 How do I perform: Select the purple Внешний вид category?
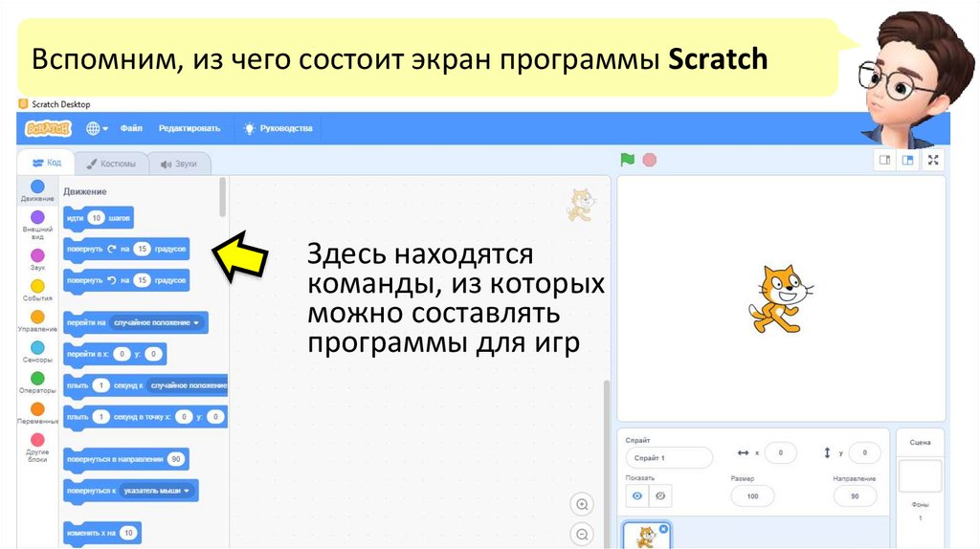tap(37, 225)
